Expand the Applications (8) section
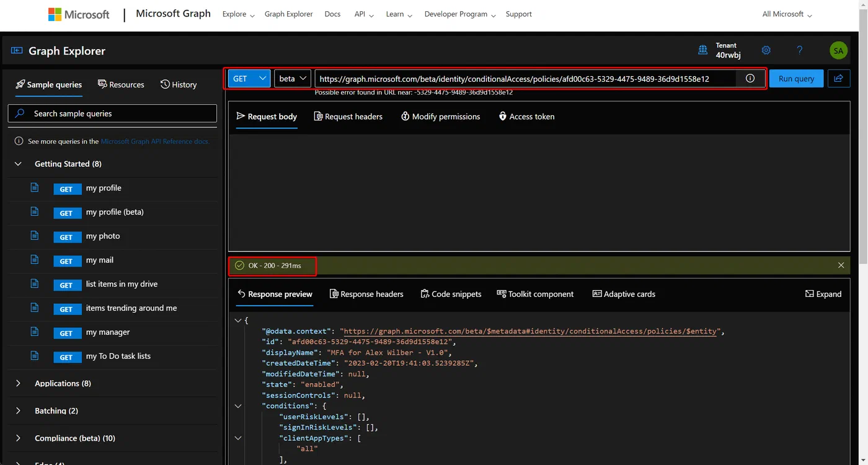868x465 pixels. point(19,383)
